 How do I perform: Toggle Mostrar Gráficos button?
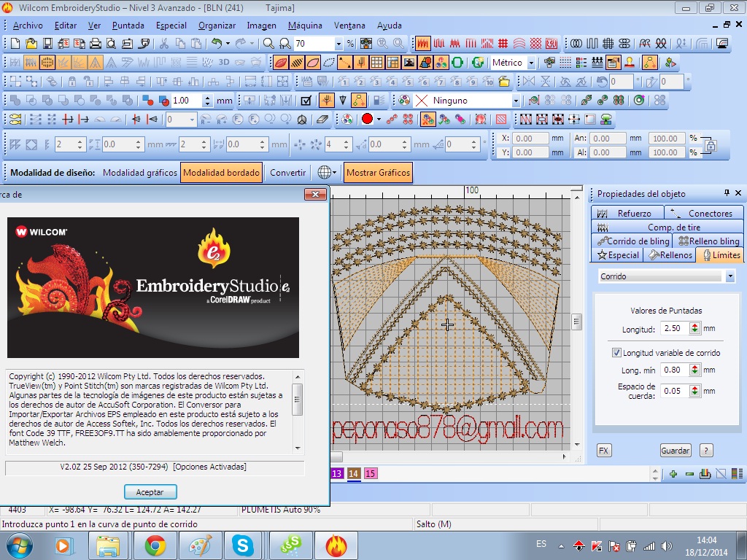[x=379, y=172]
